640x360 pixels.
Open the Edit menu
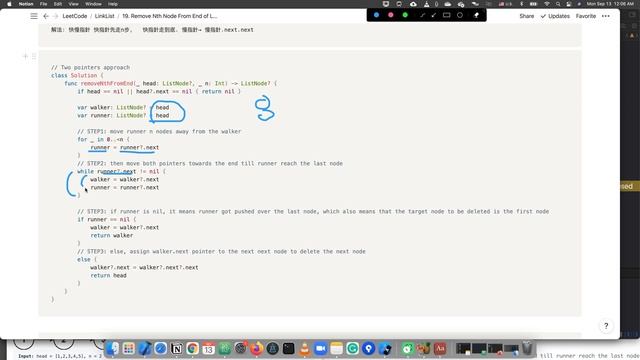pos(58,4)
